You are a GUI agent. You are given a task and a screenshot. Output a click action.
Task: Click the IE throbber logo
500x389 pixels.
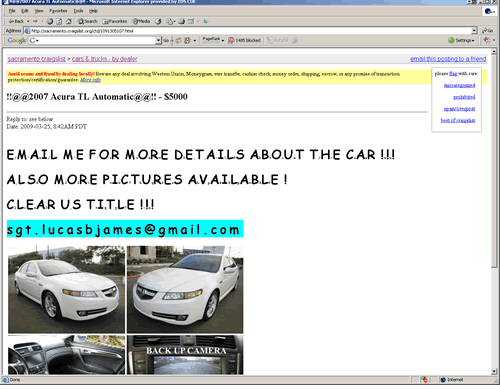click(x=489, y=11)
